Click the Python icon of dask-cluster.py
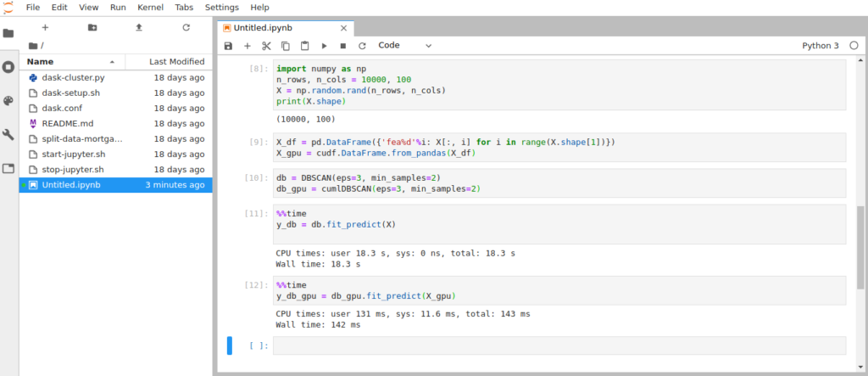The width and height of the screenshot is (868, 376). [33, 77]
